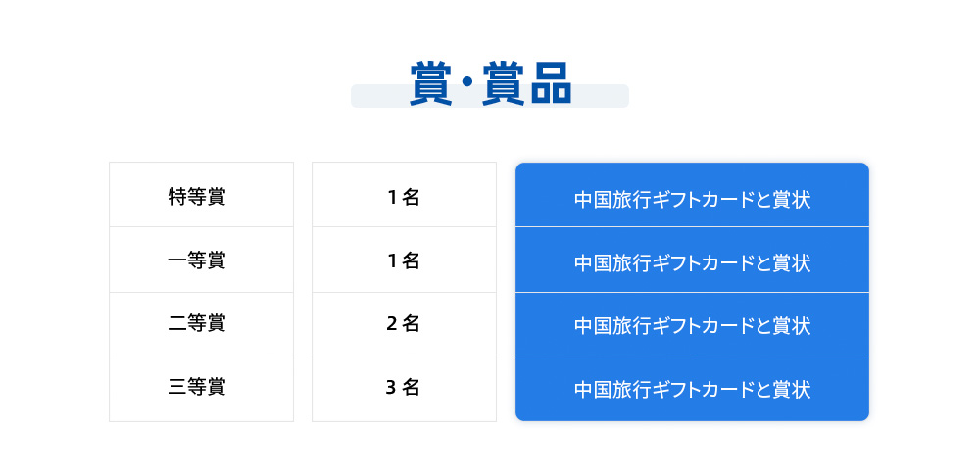The width and height of the screenshot is (980, 473).
Task: Click the blue prize cell for 一等賞
Action: coord(692,260)
